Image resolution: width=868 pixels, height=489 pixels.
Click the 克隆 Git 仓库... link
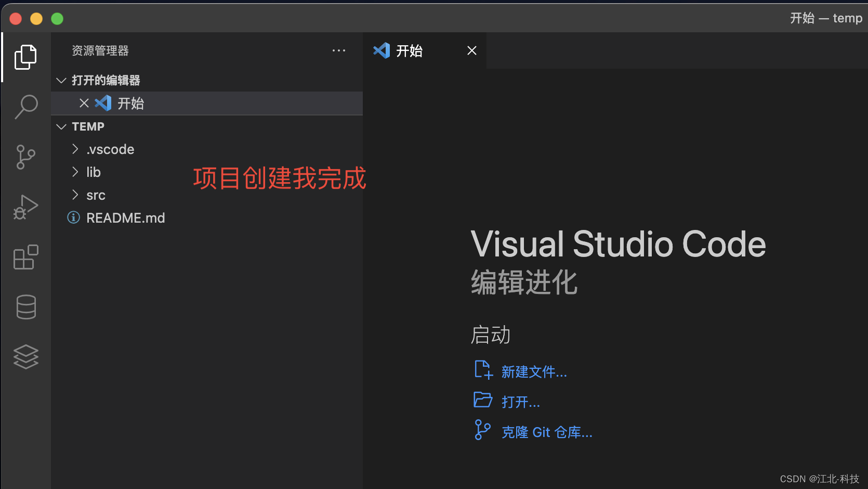click(547, 432)
